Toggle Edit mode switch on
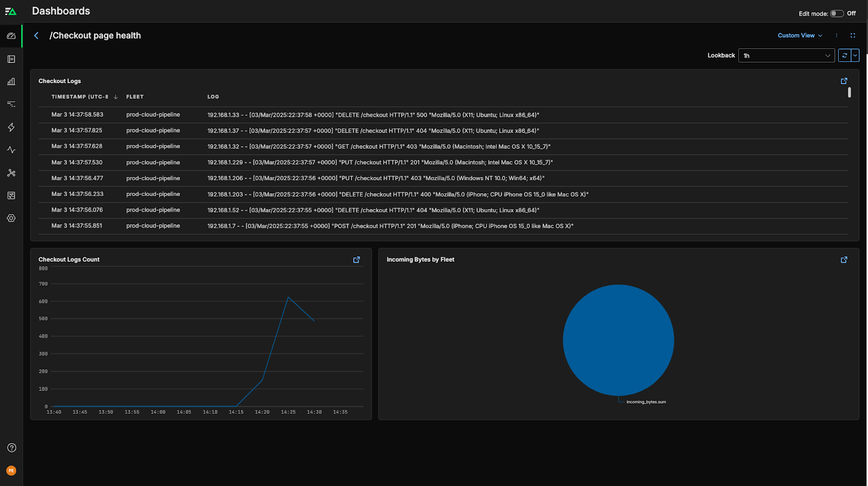The image size is (868, 486). pos(837,14)
